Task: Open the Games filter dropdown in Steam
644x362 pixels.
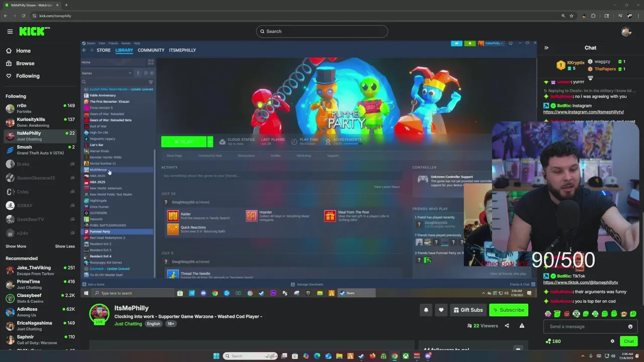Action: 106,73
